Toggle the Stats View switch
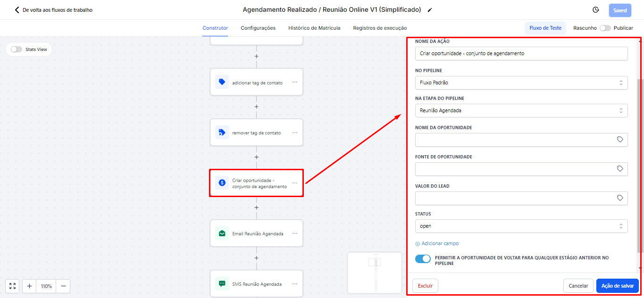644x298 pixels. point(17,50)
